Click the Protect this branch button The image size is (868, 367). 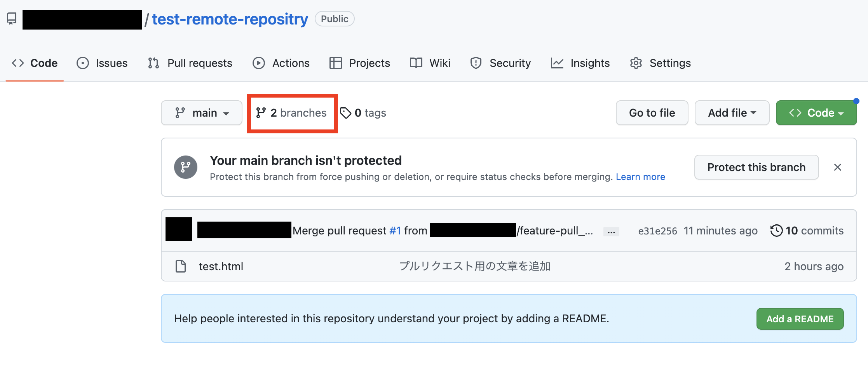(756, 167)
